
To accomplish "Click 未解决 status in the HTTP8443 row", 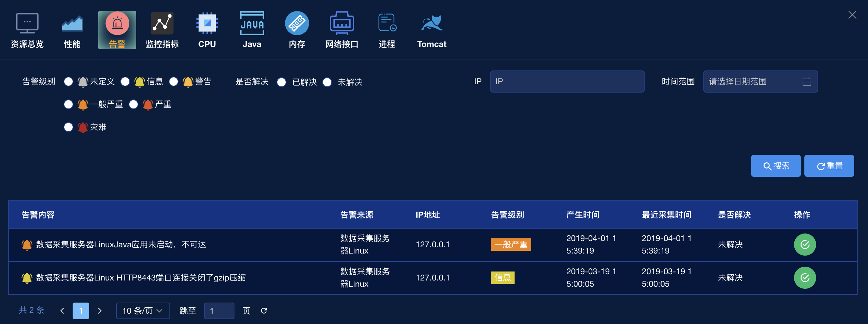I will coord(730,278).
